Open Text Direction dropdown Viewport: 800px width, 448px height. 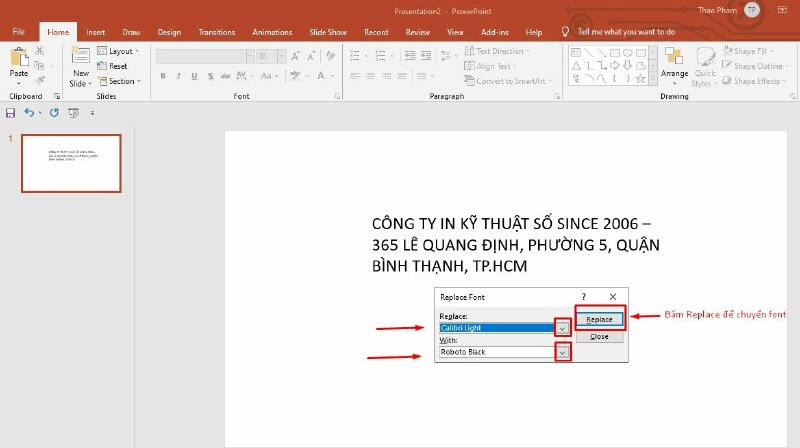pos(497,51)
